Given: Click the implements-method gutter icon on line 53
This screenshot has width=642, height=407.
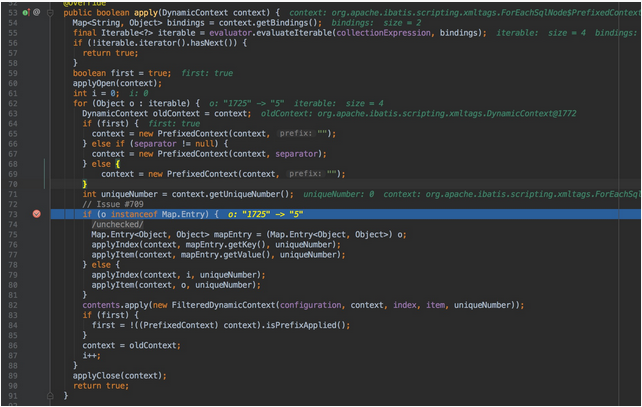Looking at the screenshot, I should [x=26, y=12].
